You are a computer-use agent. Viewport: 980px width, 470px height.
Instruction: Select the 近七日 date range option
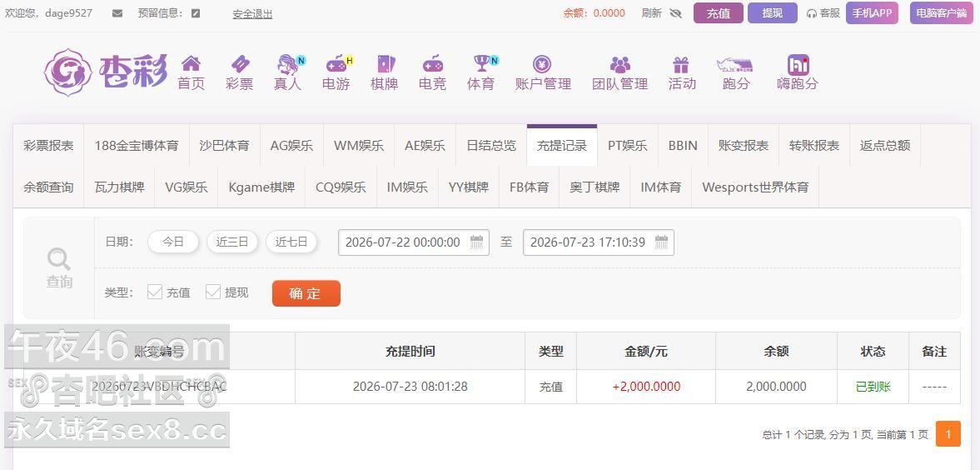[x=291, y=242]
